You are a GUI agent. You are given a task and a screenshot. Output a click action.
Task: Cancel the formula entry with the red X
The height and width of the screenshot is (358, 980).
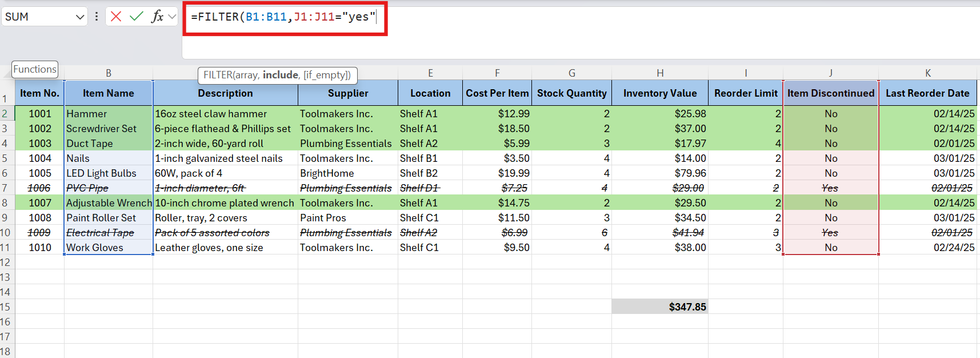pyautogui.click(x=116, y=17)
